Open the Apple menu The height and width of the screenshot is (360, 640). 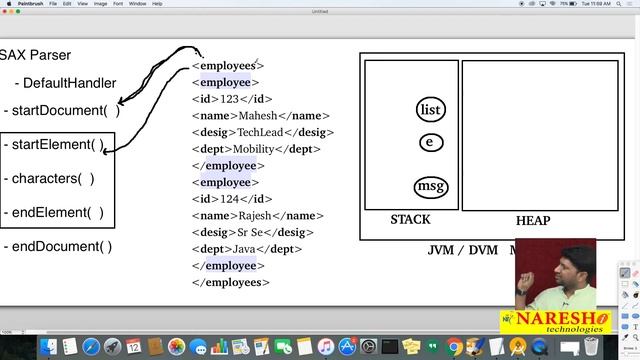[8, 4]
